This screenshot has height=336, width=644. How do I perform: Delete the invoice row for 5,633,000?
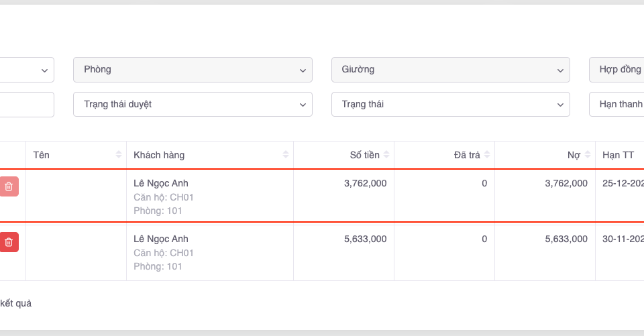click(x=9, y=242)
